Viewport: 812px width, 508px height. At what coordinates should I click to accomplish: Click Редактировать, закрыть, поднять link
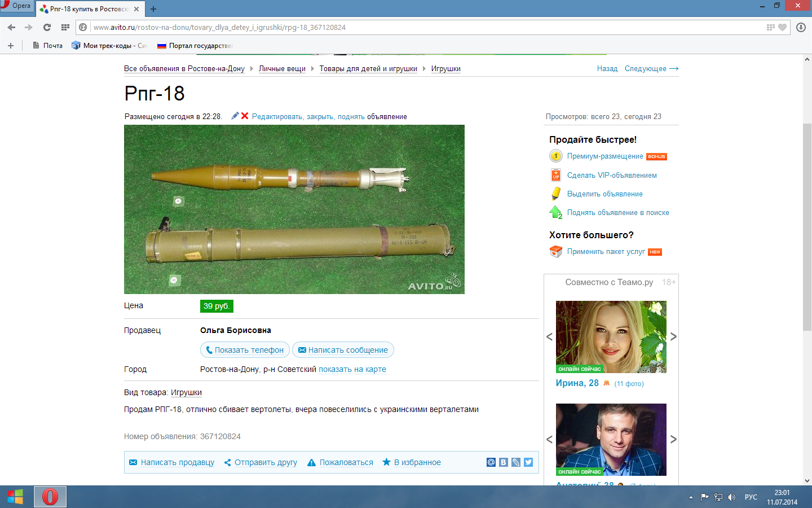click(308, 117)
